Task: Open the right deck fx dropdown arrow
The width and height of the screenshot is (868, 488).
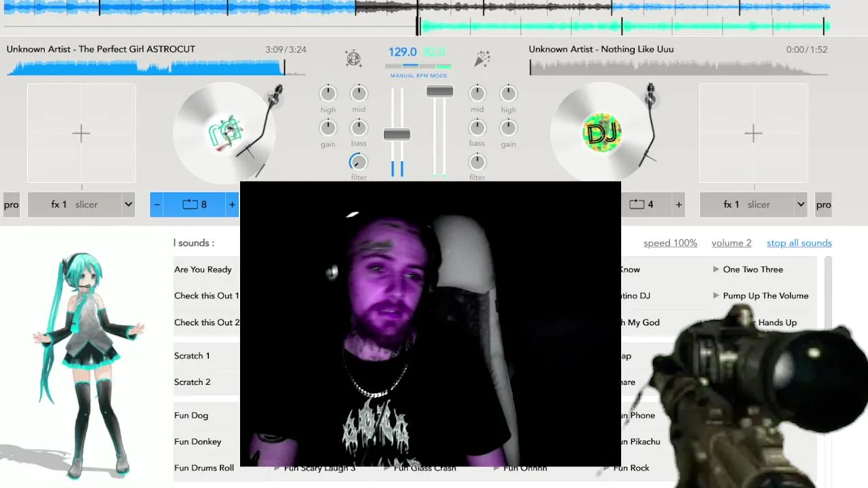Action: click(x=801, y=204)
